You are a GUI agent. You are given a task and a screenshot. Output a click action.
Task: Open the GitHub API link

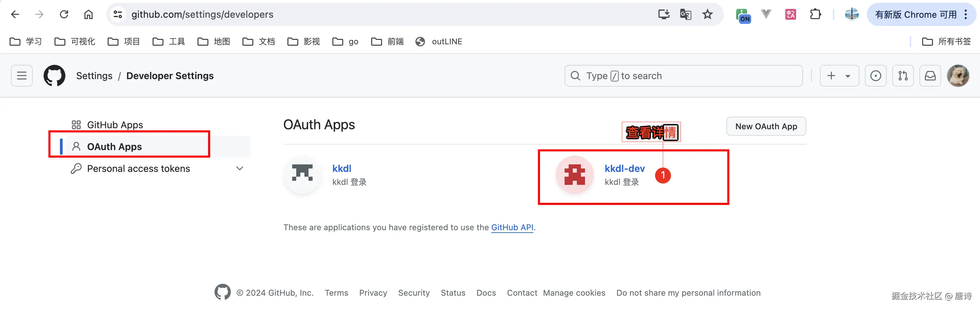512,227
